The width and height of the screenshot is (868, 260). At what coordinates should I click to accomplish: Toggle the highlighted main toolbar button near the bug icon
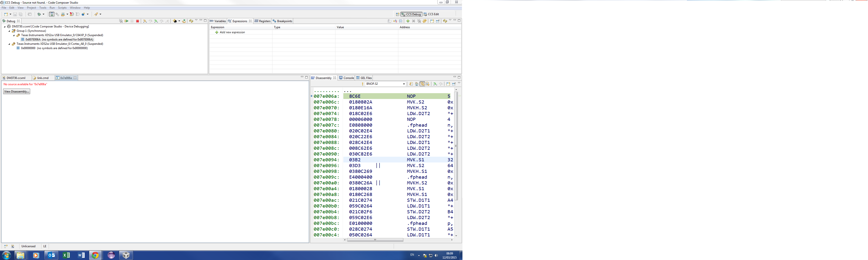tap(52, 14)
